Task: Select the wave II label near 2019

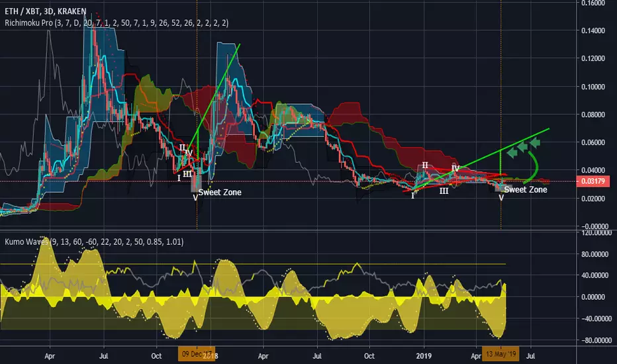Action: tap(425, 165)
